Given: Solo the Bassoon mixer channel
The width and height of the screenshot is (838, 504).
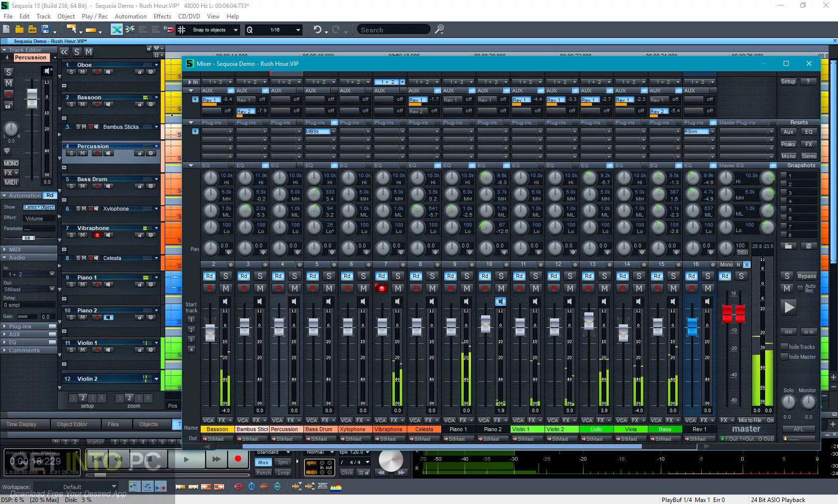Looking at the screenshot, I should [x=226, y=276].
